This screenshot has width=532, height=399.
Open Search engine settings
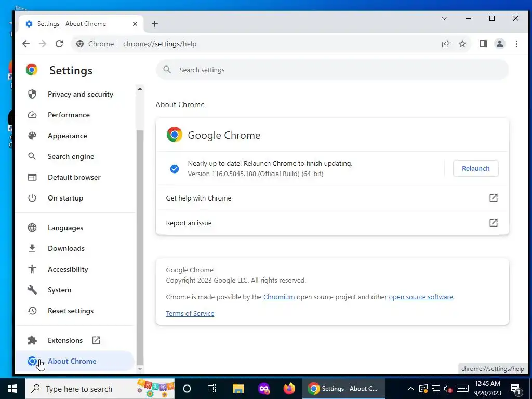pyautogui.click(x=71, y=156)
